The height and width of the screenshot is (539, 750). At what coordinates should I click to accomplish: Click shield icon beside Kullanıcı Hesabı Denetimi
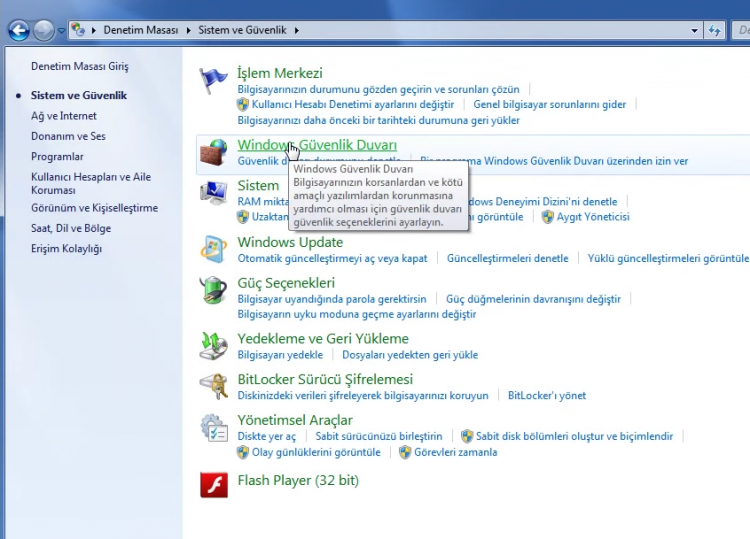(x=243, y=104)
